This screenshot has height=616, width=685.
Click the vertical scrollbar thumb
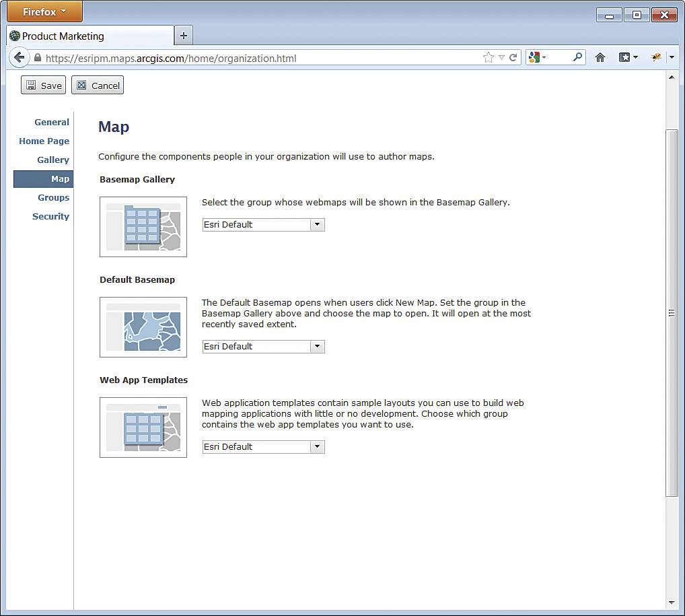click(x=672, y=313)
